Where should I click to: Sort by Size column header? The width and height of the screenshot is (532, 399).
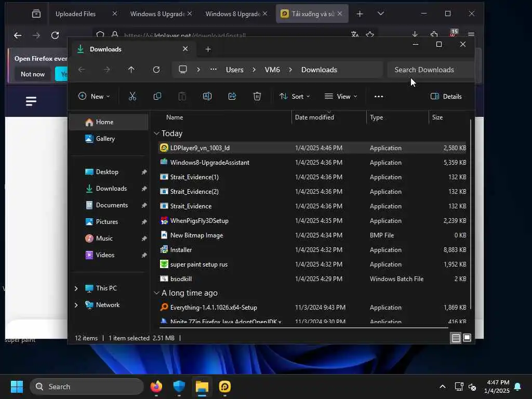pyautogui.click(x=437, y=117)
